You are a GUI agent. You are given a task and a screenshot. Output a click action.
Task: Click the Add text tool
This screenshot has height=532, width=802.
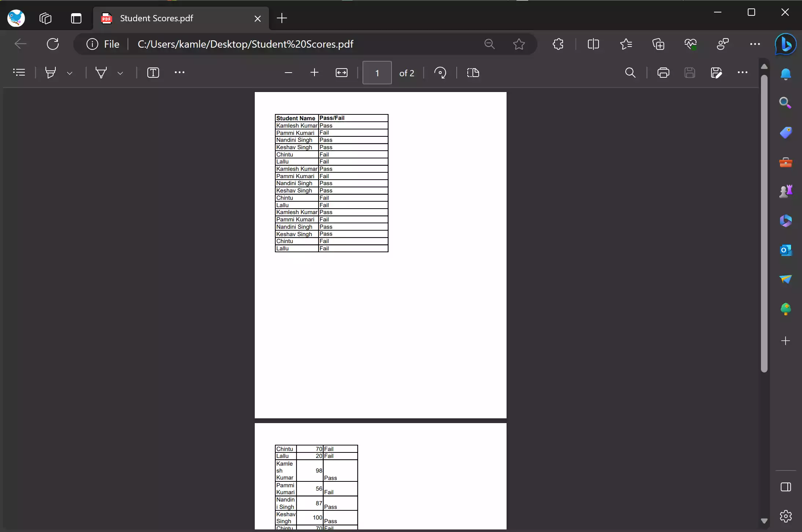click(153, 73)
